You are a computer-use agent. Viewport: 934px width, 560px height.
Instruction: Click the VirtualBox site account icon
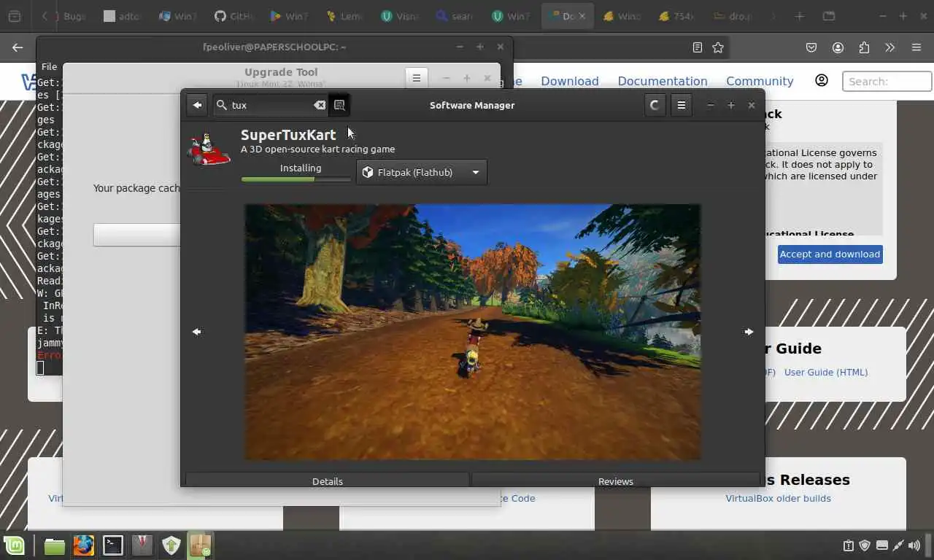point(822,80)
